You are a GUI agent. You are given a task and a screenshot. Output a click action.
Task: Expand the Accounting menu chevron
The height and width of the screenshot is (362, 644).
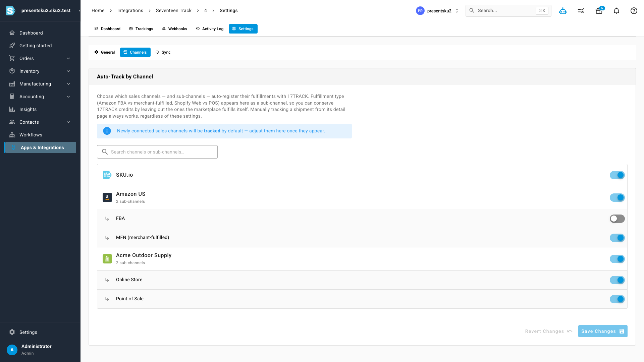point(68,97)
